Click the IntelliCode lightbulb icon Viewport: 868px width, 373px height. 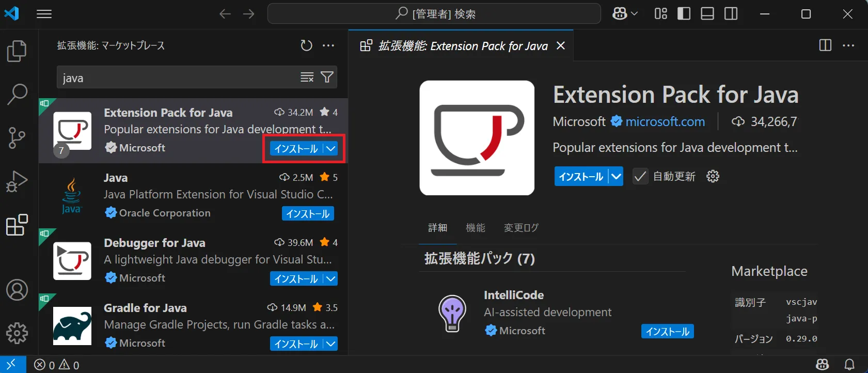point(452,313)
